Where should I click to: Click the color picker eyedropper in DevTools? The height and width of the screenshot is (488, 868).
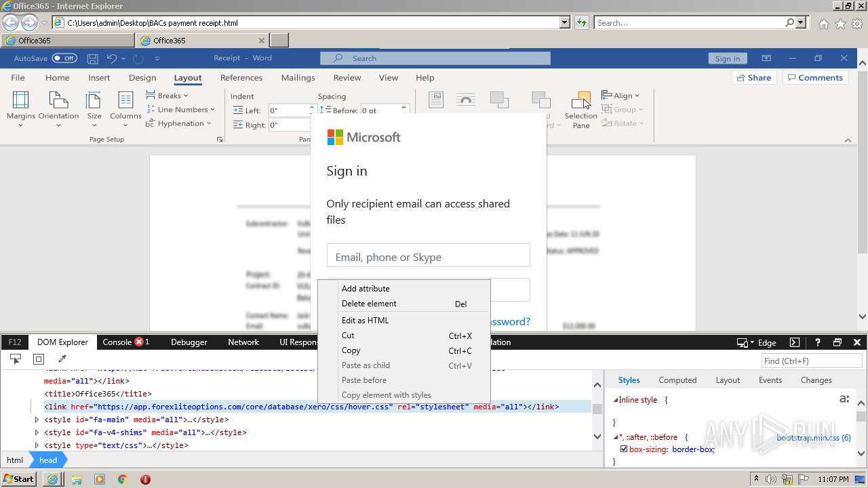(62, 359)
